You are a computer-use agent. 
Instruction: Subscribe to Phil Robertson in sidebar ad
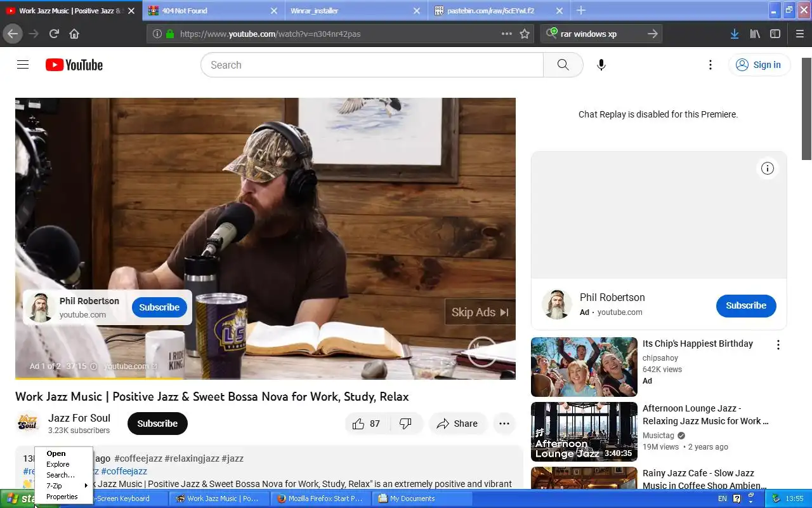[746, 305]
